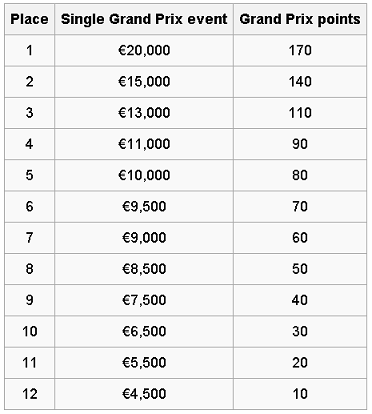Select the €7,500 prize cell

tap(144, 300)
